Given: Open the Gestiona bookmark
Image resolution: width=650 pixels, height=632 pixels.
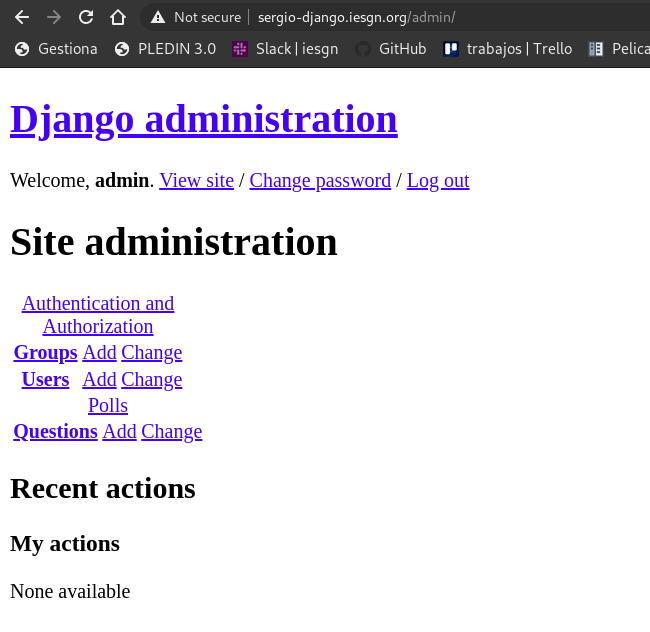Looking at the screenshot, I should pos(56,49).
